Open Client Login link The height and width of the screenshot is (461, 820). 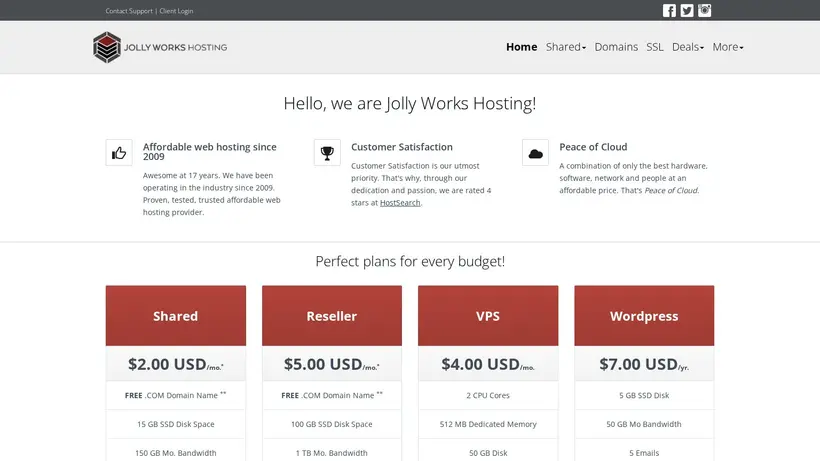click(176, 11)
